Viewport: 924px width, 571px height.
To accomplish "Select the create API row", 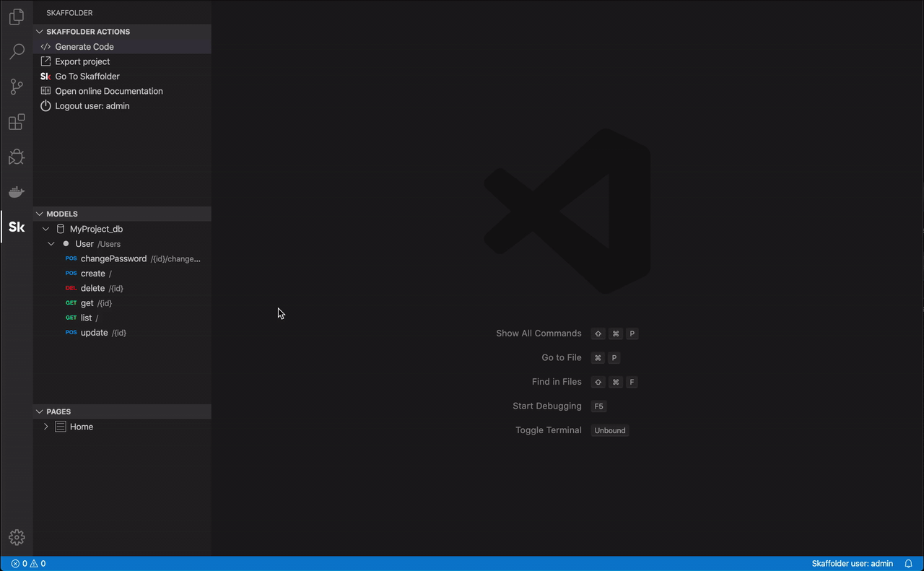I will pyautogui.click(x=122, y=274).
